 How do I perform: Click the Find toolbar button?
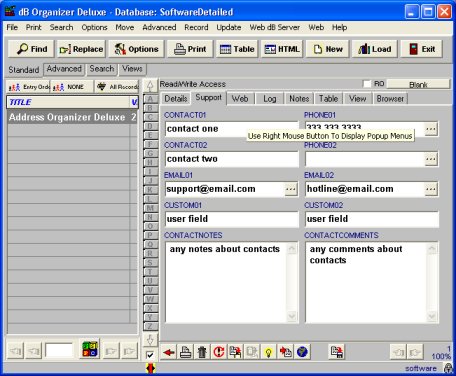pyautogui.click(x=32, y=49)
